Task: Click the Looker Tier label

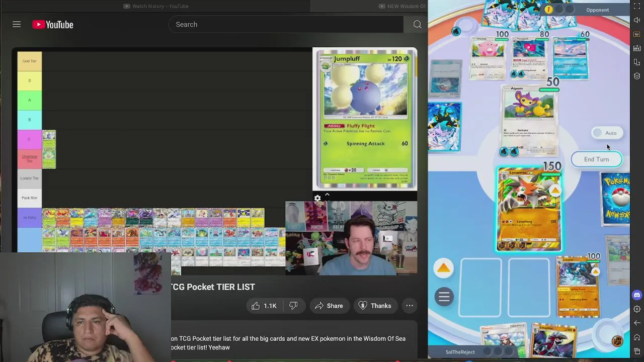Action: point(29,178)
